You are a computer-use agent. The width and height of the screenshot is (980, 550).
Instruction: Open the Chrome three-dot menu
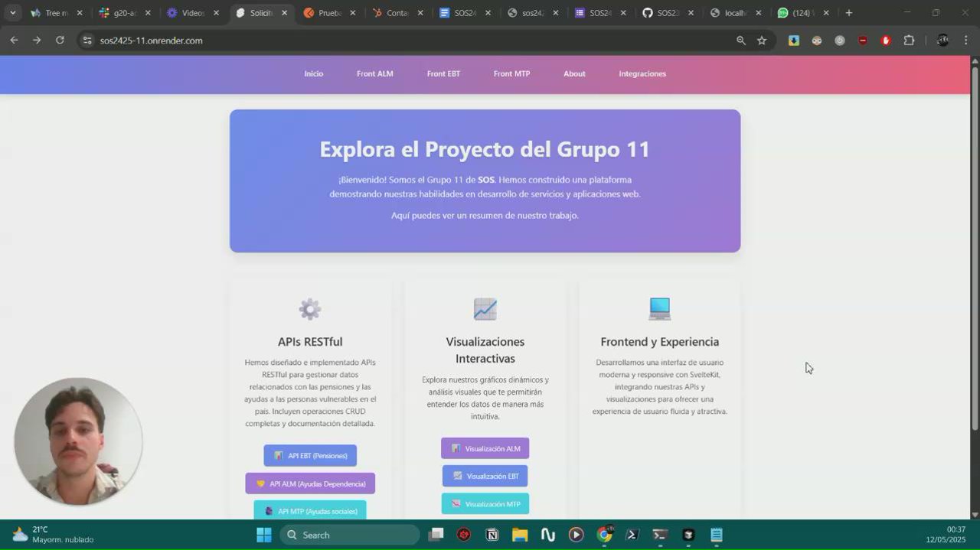pyautogui.click(x=965, y=41)
